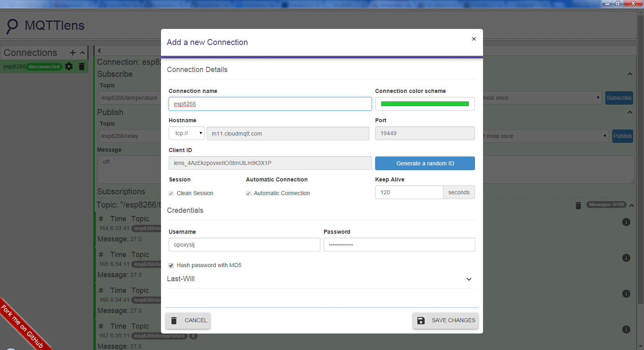Close the Add a new Connection dialog
The height and width of the screenshot is (350, 644).
[x=474, y=39]
